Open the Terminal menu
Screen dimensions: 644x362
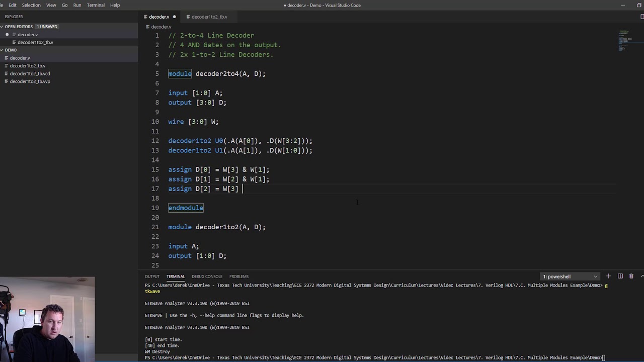(x=96, y=5)
